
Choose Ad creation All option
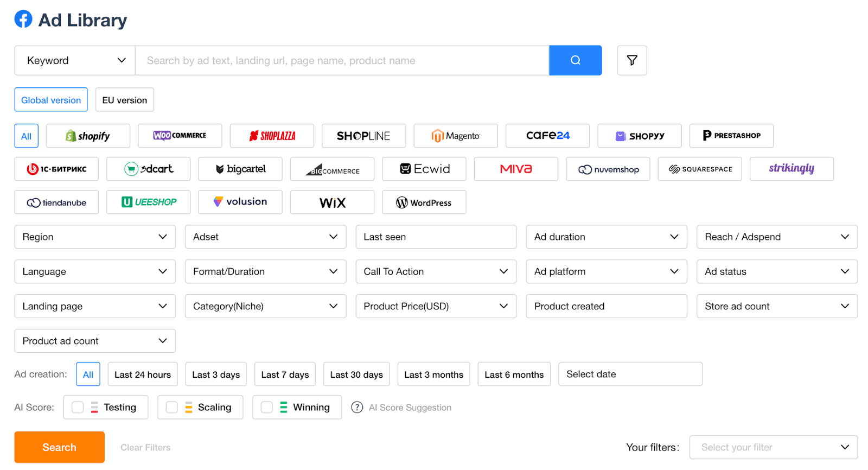[x=88, y=374]
